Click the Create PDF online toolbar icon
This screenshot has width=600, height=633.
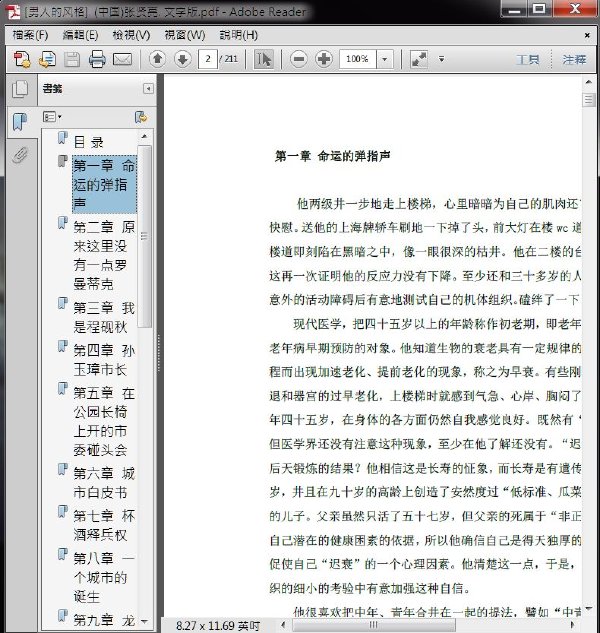point(21,59)
